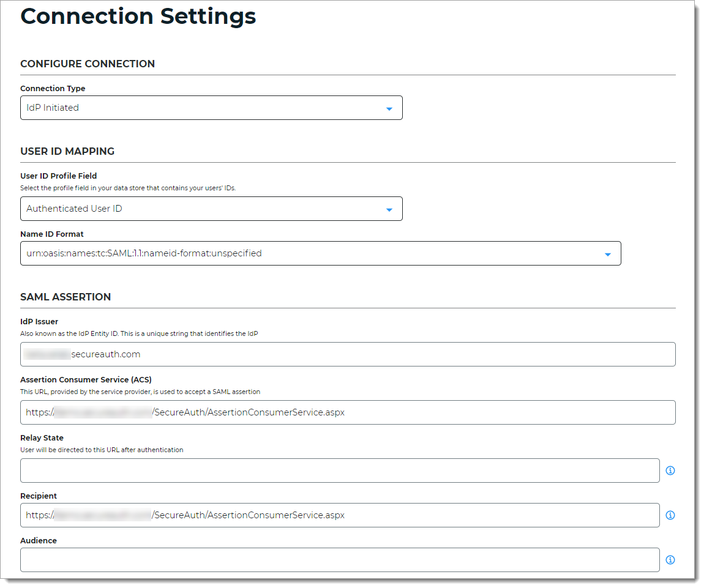Viewport: 704px width, 588px height.
Task: Click the Connection Type label text
Action: point(53,88)
